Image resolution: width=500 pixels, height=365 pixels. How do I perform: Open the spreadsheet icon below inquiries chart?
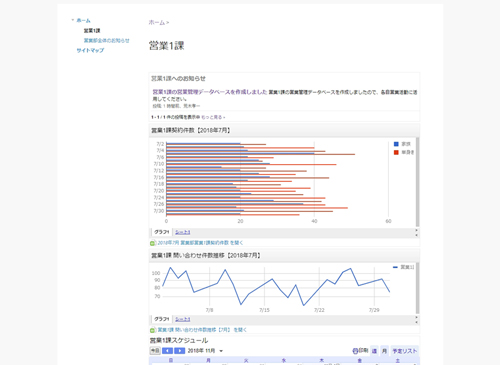click(x=152, y=330)
